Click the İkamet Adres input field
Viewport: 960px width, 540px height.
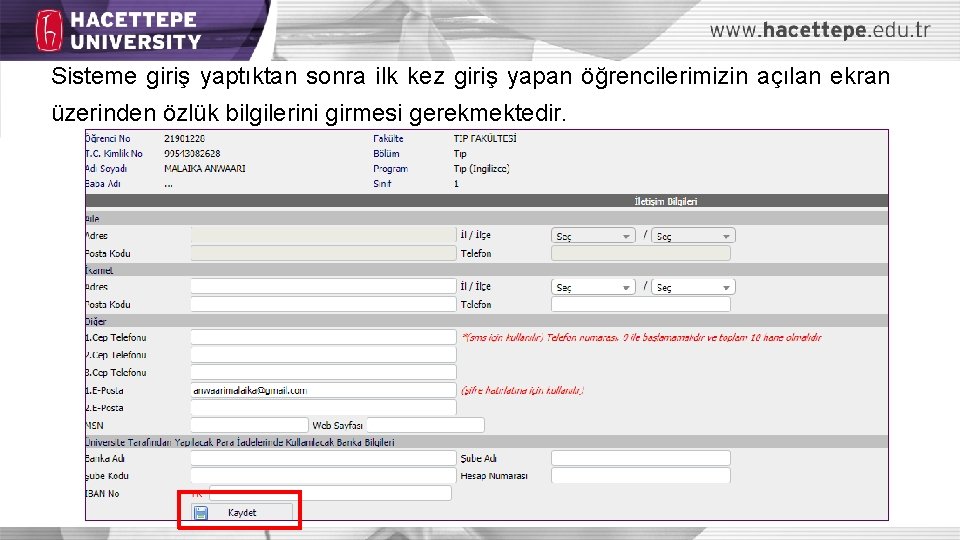(323, 287)
